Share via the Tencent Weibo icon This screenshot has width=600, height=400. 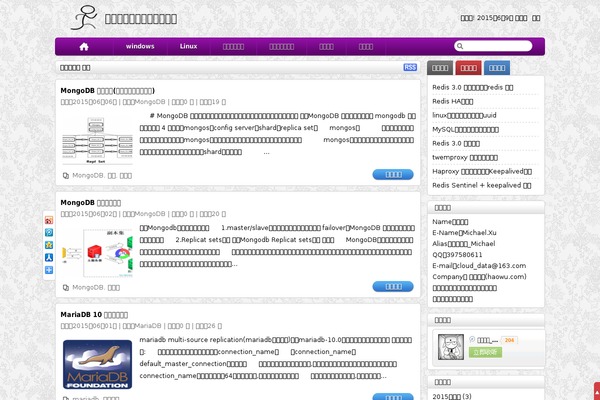click(49, 232)
